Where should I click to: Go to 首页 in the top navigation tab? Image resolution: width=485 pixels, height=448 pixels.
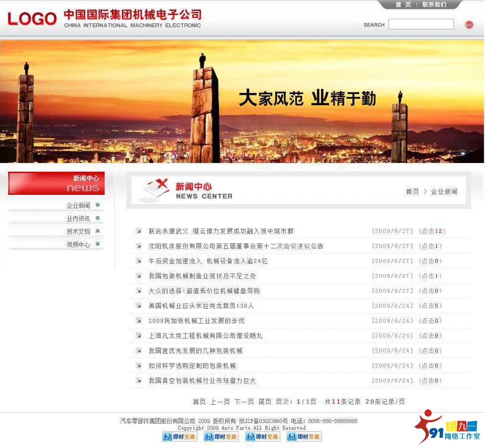pos(403,5)
